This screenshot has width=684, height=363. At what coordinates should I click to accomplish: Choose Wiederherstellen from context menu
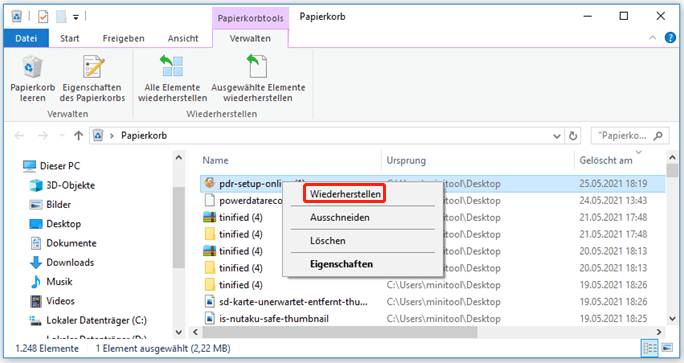point(345,194)
